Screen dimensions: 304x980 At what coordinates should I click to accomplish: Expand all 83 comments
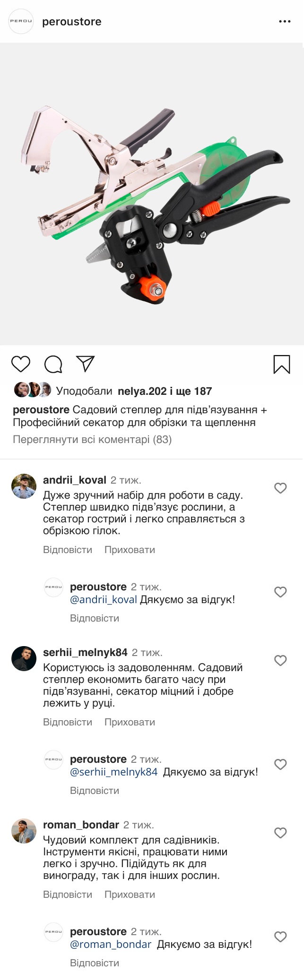click(92, 440)
